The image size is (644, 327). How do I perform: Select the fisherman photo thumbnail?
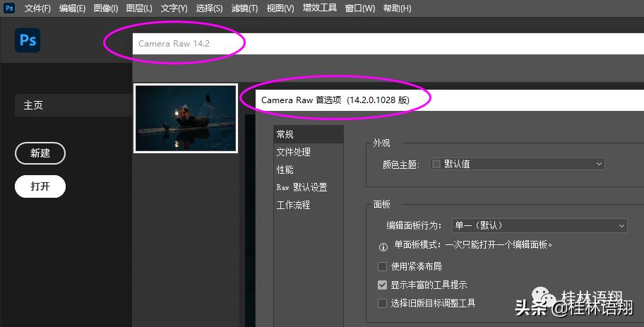pyautogui.click(x=186, y=119)
